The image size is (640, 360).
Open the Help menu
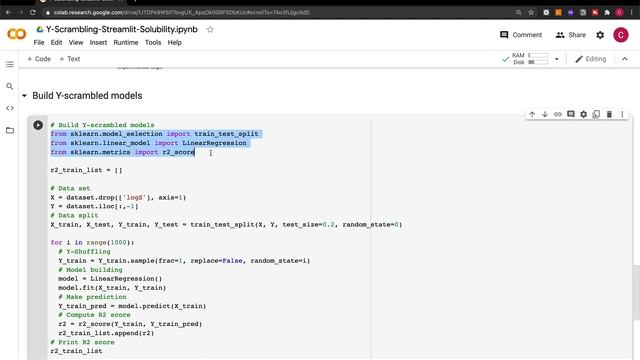[x=174, y=42]
